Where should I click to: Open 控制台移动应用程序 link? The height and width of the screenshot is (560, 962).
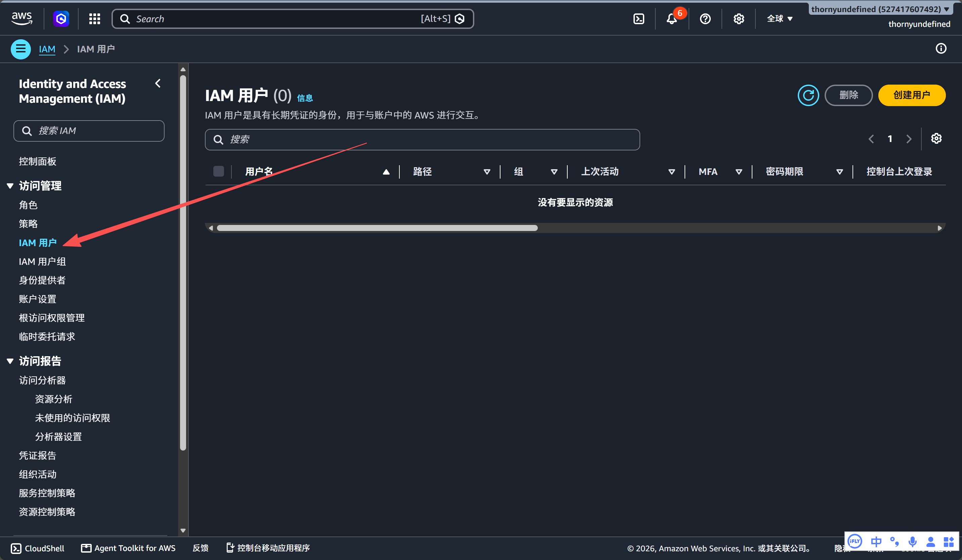[268, 548]
